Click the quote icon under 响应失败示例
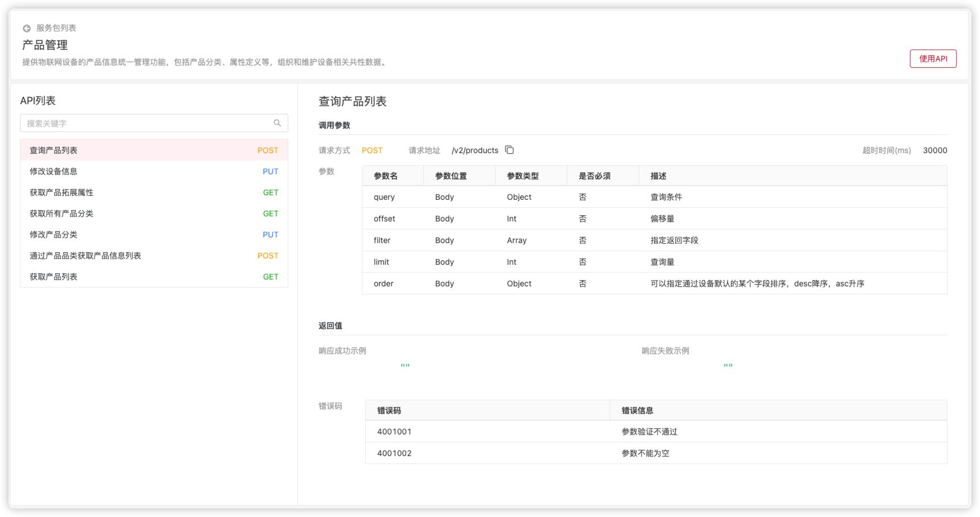Screen dimensions: 980x517 pos(728,364)
